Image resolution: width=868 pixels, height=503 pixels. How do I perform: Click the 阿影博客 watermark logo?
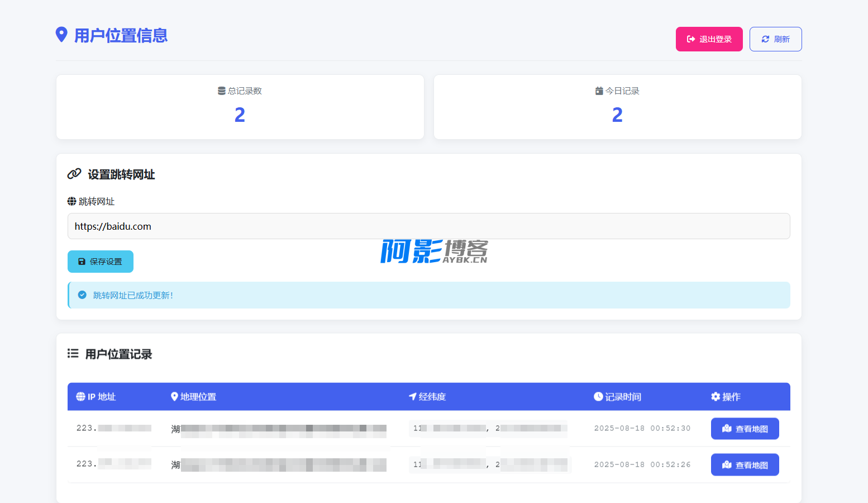point(434,251)
